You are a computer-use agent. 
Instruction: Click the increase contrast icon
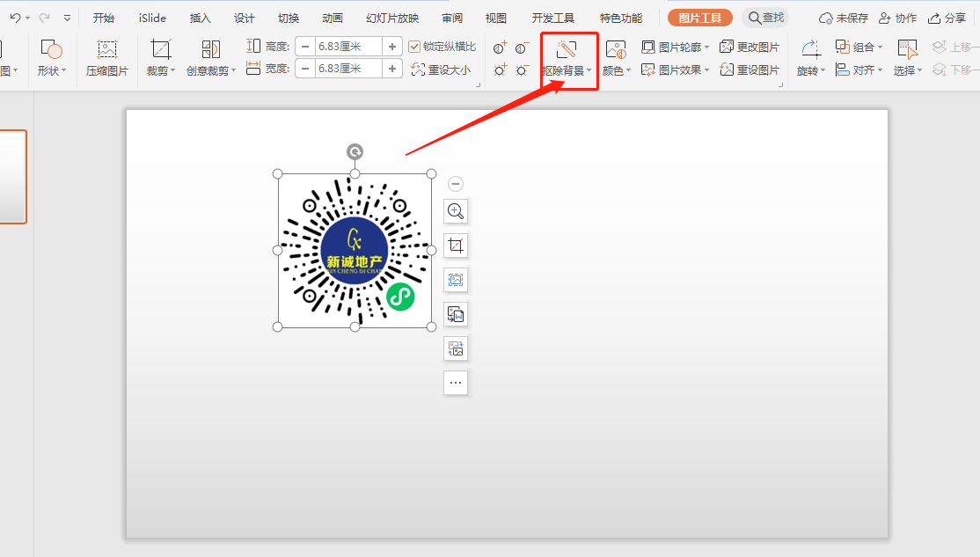[500, 48]
